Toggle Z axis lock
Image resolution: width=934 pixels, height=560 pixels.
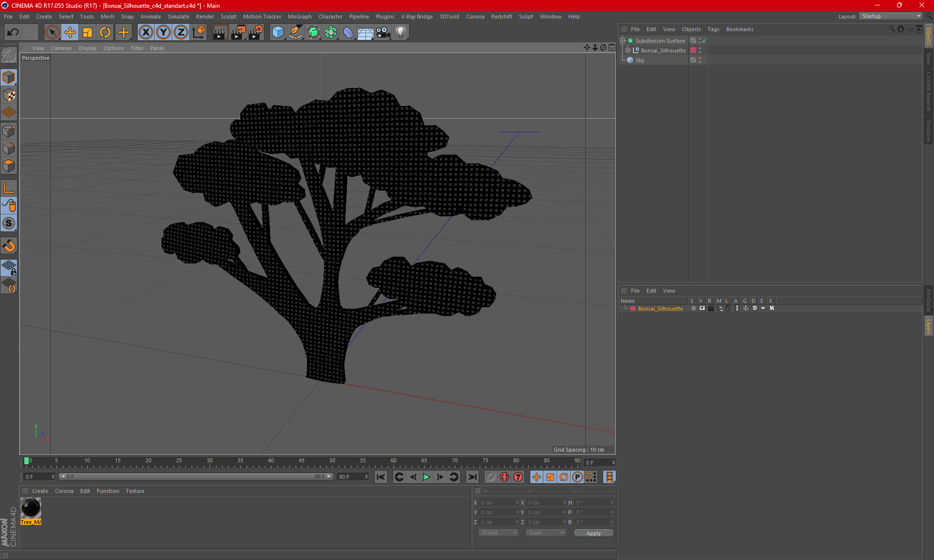(x=181, y=33)
